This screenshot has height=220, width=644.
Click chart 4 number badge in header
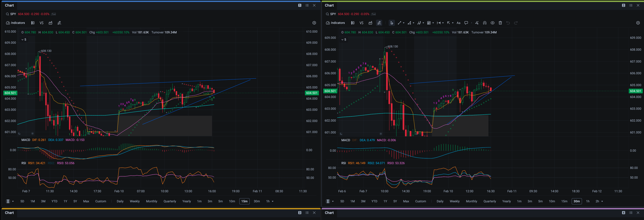(x=624, y=213)
